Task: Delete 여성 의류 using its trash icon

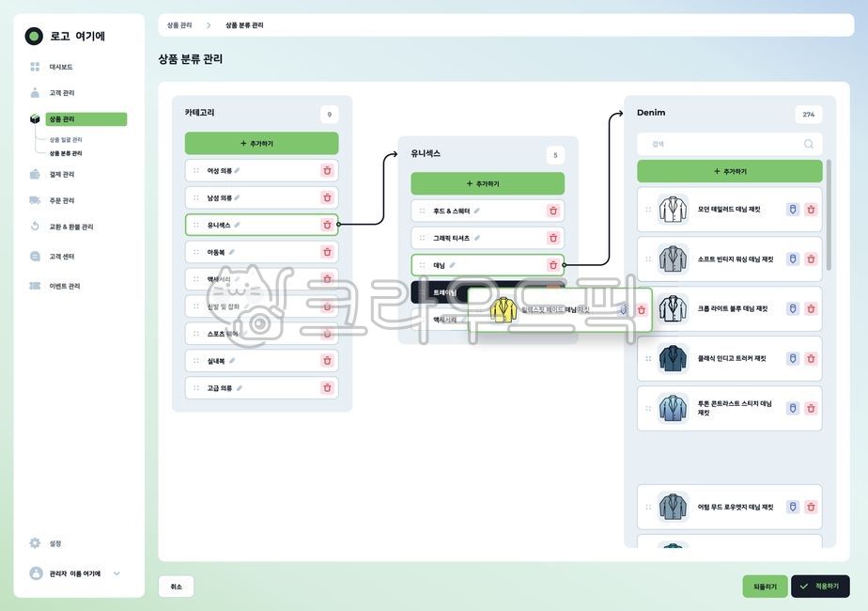Action: coord(327,170)
